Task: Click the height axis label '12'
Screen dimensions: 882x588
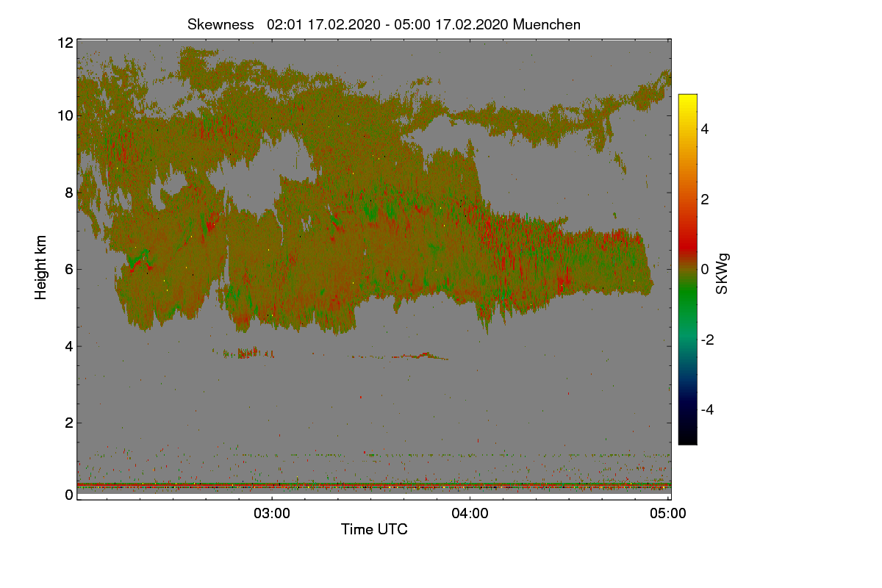Action: click(65, 43)
